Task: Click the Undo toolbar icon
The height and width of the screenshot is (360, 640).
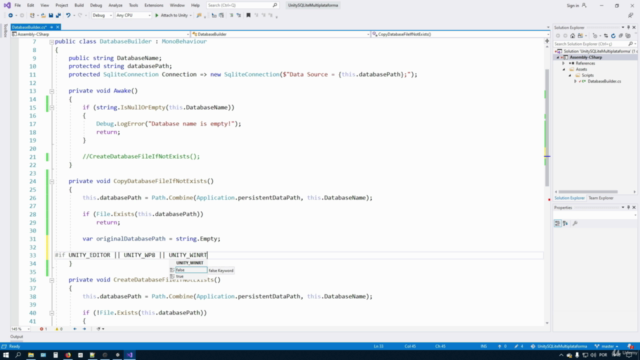Action: pos(68,16)
